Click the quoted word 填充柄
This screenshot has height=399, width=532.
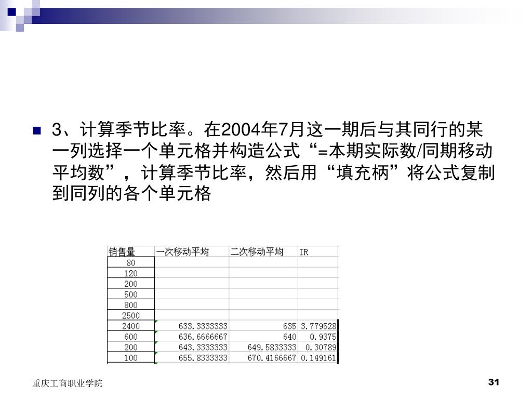(362, 172)
